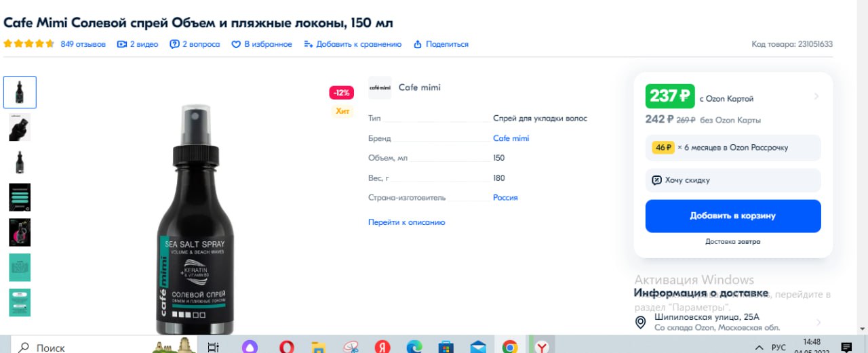Image resolution: width=868 pixels, height=353 pixels.
Task: Click the Спрей для укладки волос value
Action: [540, 118]
